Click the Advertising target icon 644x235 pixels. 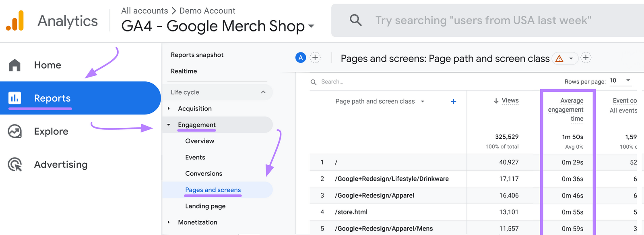[x=15, y=164]
